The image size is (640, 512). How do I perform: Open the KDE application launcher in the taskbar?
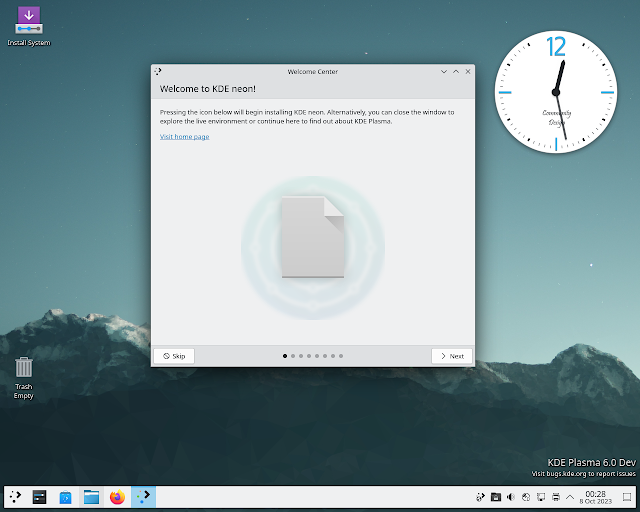point(16,497)
